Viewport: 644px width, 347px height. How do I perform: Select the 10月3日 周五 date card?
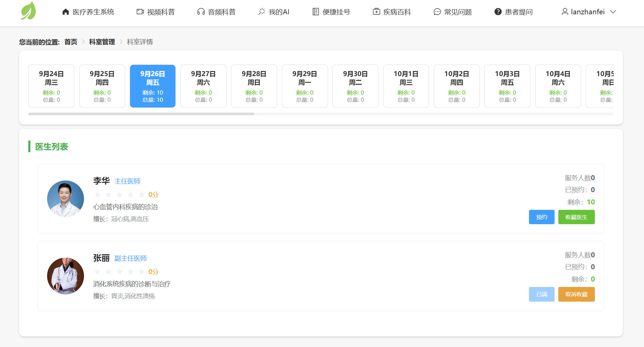pyautogui.click(x=507, y=86)
